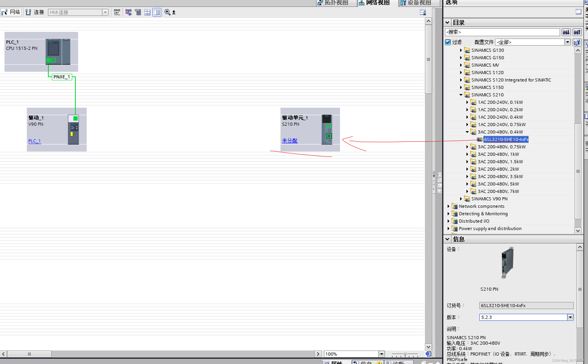Open the 版本 version 5.2.3 dropdown
588x364 pixels.
pos(570,317)
